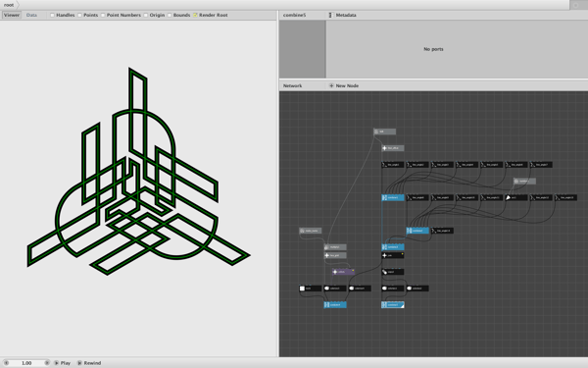Viewport: 588px width, 368px height.
Task: Enable the Origin checkbox
Action: pos(145,15)
